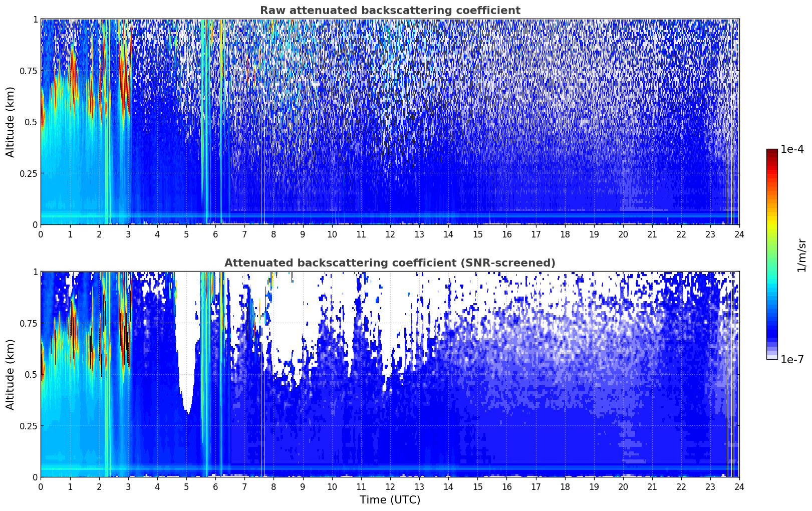The height and width of the screenshot is (511, 812).
Task: Select the "1e-4" colorbar maximum label
Action: [x=792, y=149]
